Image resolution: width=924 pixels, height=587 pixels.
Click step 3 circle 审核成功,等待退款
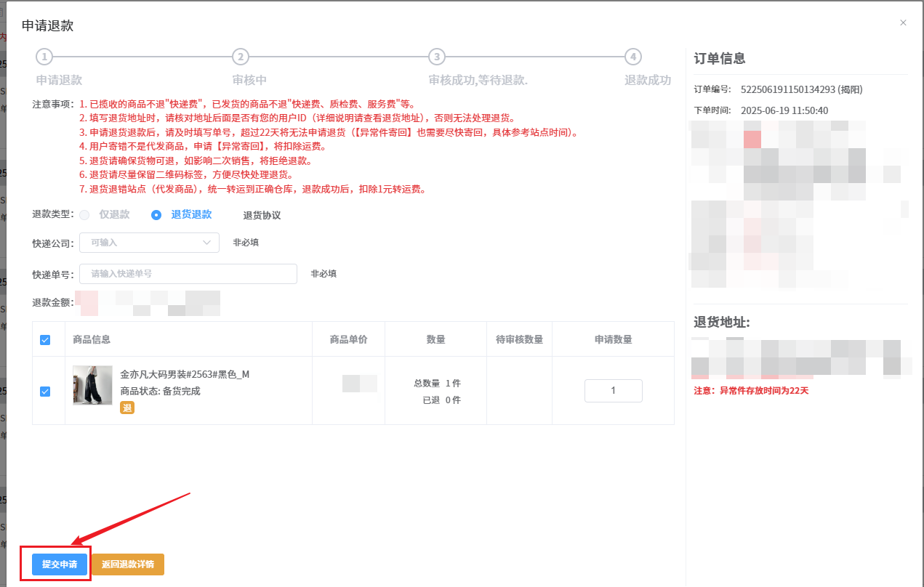click(x=436, y=57)
